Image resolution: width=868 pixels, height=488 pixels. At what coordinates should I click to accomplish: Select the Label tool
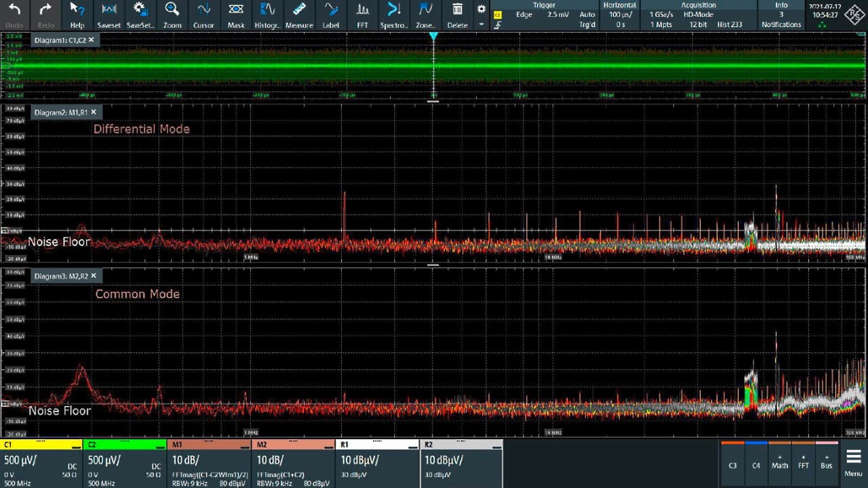click(331, 15)
